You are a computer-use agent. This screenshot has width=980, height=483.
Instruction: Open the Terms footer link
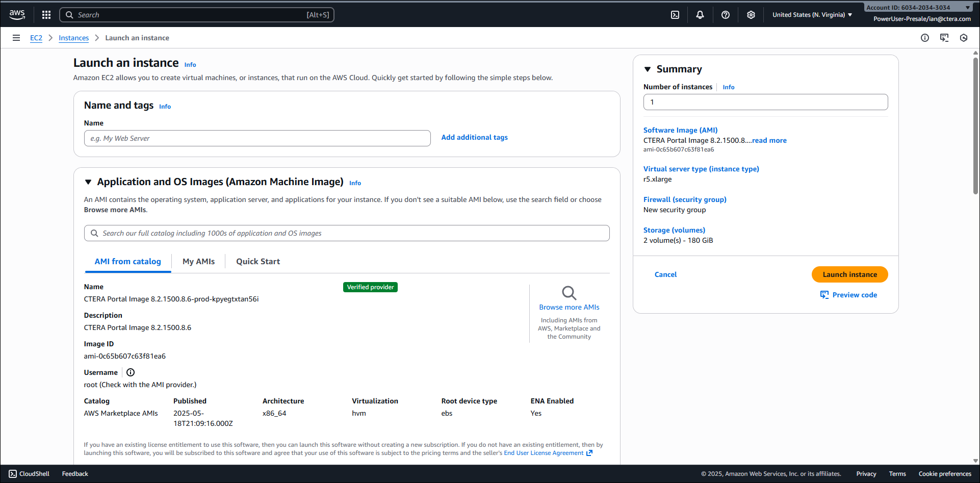pyautogui.click(x=897, y=474)
